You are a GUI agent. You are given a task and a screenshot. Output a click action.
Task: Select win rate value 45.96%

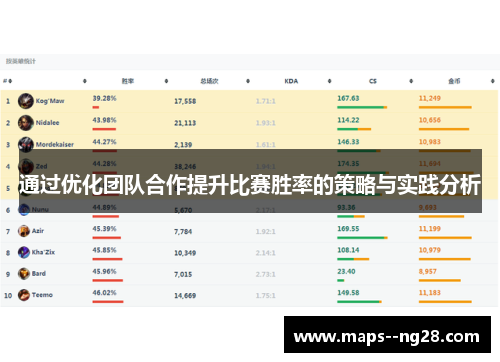pyautogui.click(x=104, y=271)
